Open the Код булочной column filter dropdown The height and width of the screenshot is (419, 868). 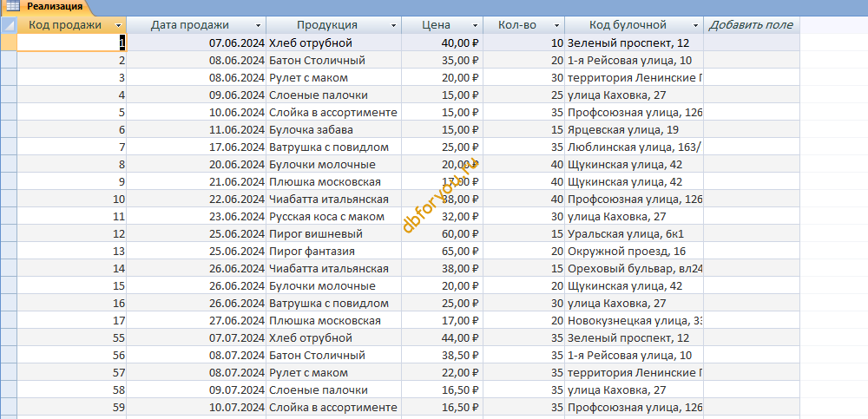[696, 25]
